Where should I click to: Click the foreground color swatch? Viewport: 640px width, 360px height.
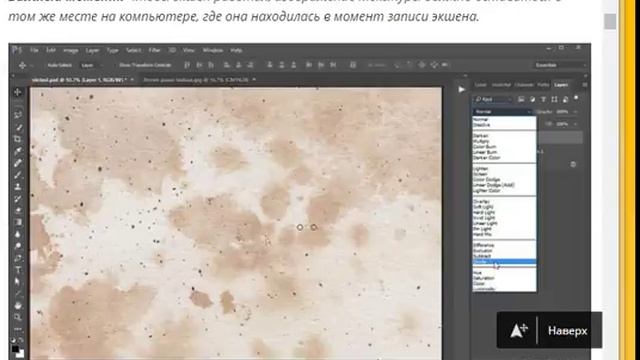tap(15, 349)
